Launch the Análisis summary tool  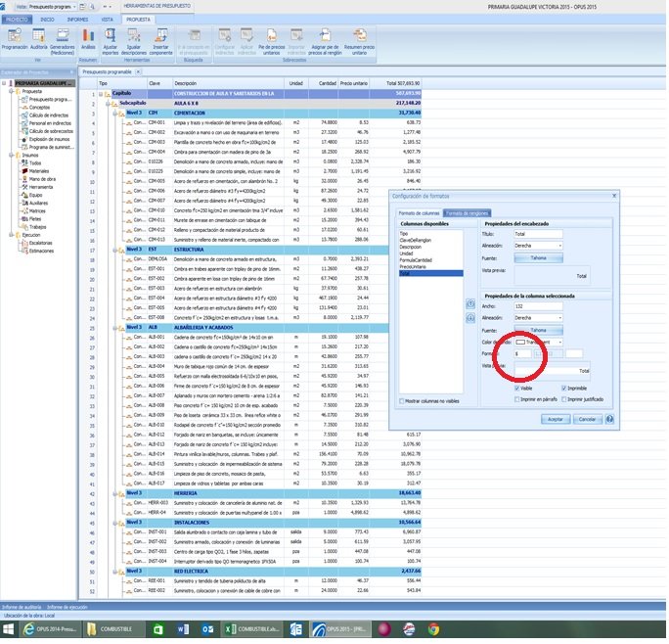[88, 38]
